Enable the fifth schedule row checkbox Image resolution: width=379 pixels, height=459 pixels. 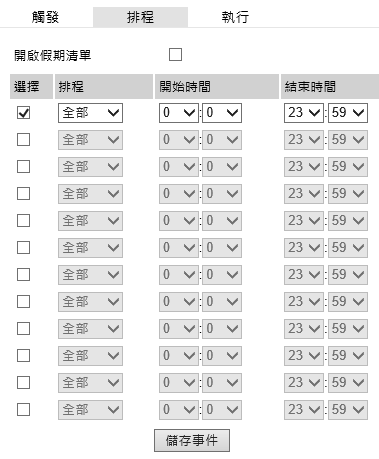click(23, 221)
